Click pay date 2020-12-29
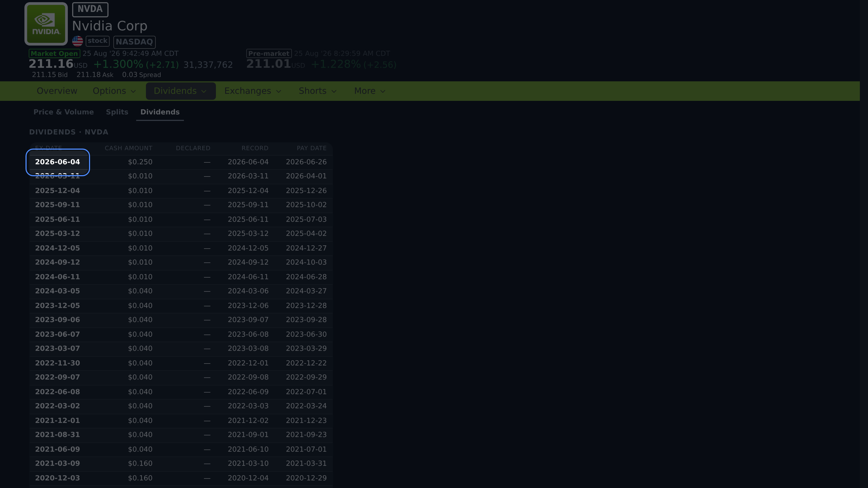 306,478
